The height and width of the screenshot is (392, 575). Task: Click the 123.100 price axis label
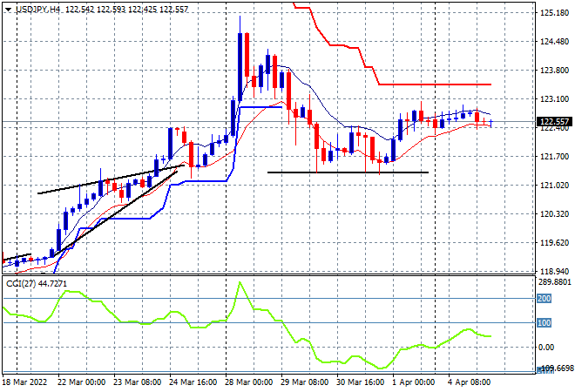pos(554,99)
